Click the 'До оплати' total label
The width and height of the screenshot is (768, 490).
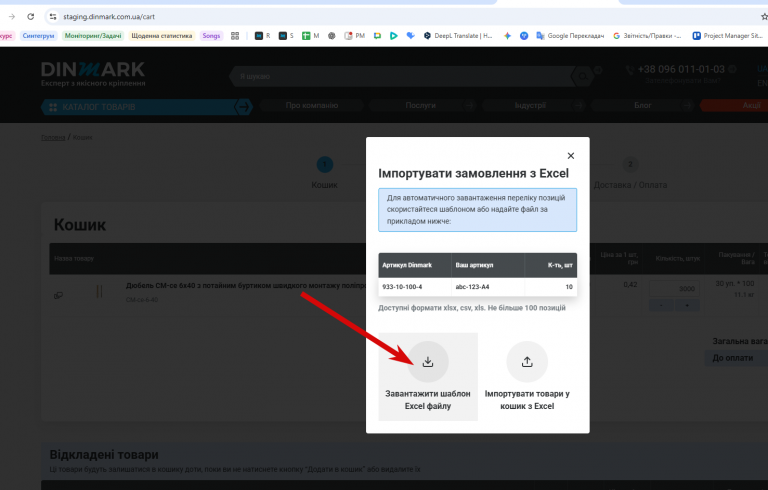[733, 358]
